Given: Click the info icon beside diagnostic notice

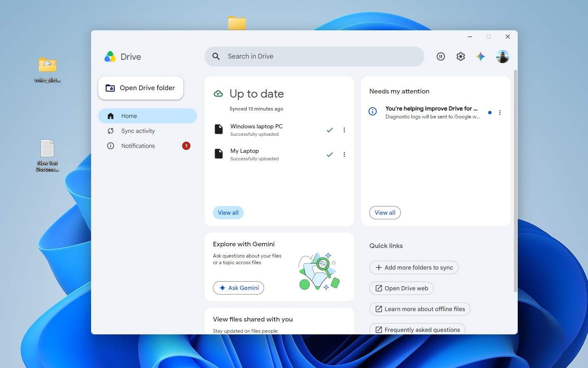Looking at the screenshot, I should pos(373,111).
